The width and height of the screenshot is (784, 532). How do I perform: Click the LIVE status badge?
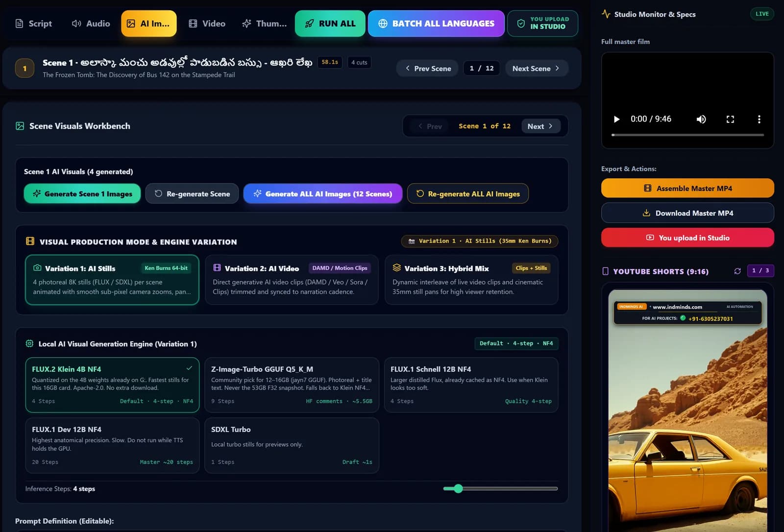coord(762,14)
